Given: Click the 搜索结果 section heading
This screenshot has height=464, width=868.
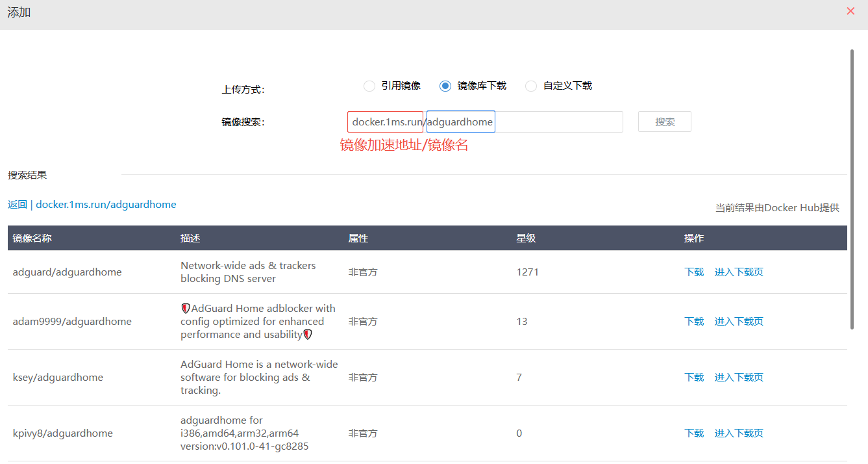Looking at the screenshot, I should 27,175.
